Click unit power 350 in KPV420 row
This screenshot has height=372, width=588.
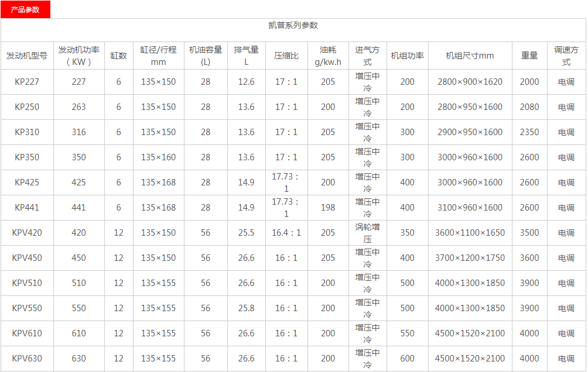[x=407, y=233]
